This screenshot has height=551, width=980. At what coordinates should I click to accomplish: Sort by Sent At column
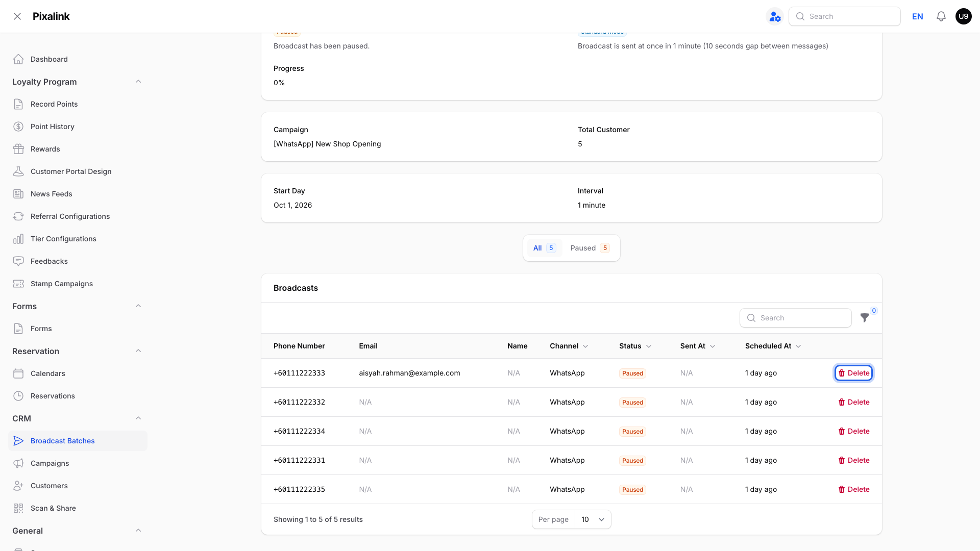[698, 346]
